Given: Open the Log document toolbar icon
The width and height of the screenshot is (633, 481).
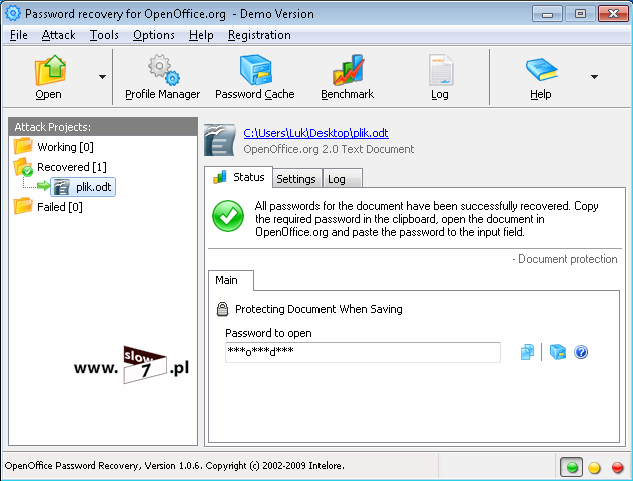Looking at the screenshot, I should click(440, 70).
